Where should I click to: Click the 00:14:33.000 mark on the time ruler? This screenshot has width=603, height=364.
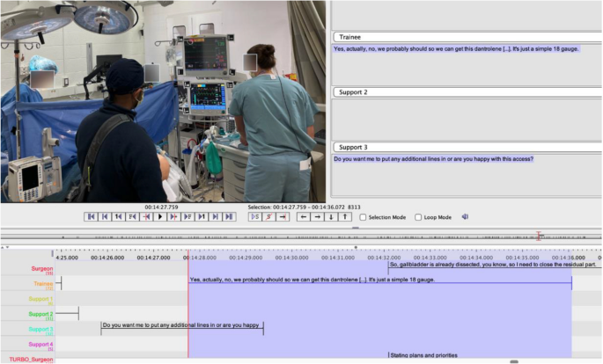[x=430, y=258]
